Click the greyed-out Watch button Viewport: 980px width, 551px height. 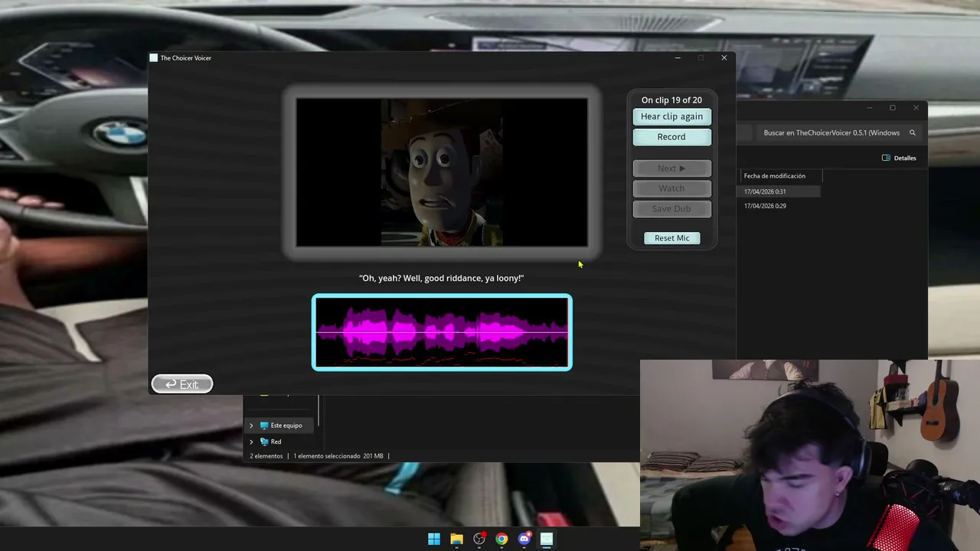coord(671,188)
